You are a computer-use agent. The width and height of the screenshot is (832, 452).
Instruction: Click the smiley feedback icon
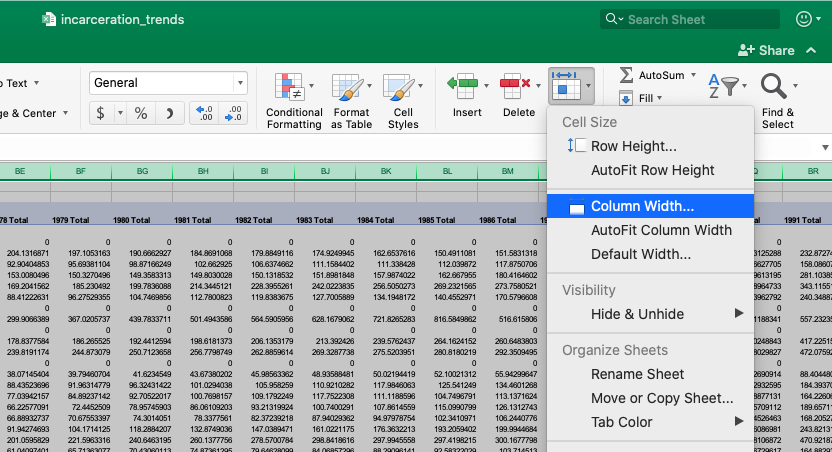pos(804,19)
